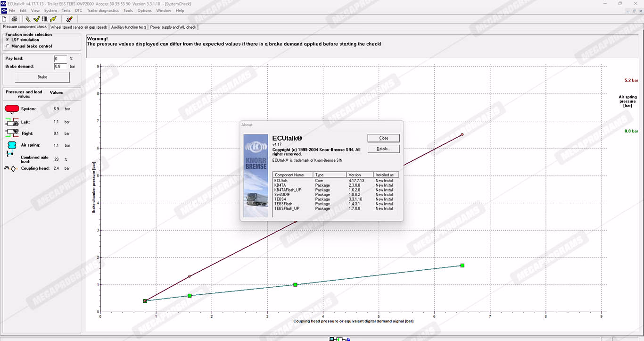Click the cyan Air spring icon

coord(12,145)
